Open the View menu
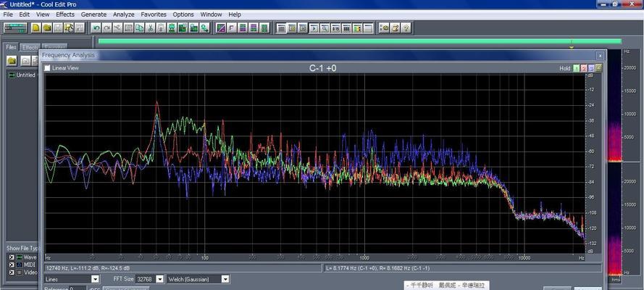This screenshot has width=644, height=290. 43,14
